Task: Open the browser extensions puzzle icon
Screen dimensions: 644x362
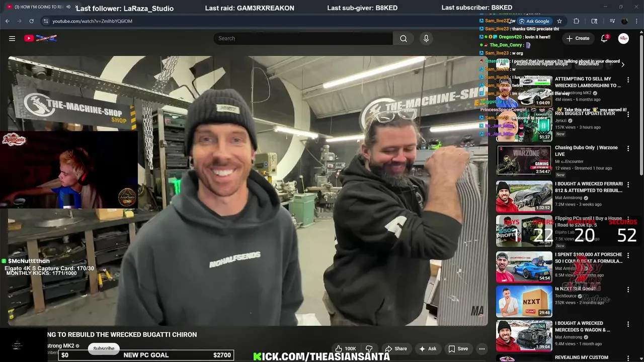Action: (x=577, y=21)
